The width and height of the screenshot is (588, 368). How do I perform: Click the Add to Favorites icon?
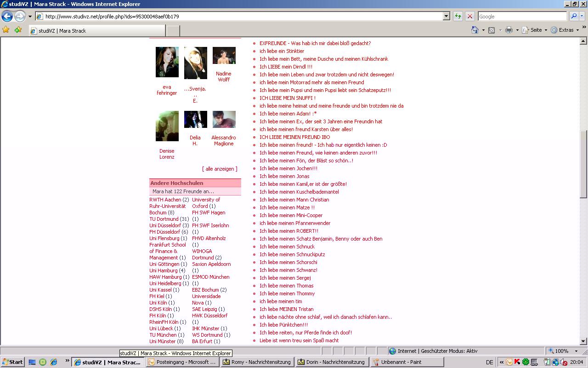pyautogui.click(x=18, y=30)
